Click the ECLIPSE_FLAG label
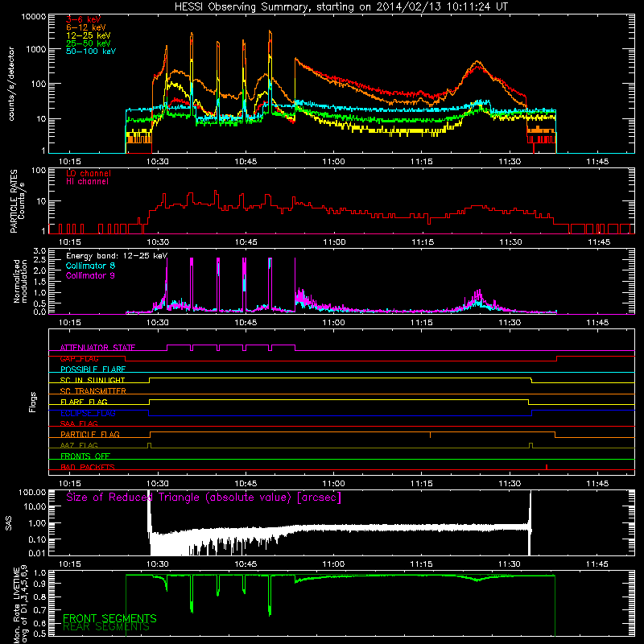644x644 pixels. pyautogui.click(x=88, y=413)
